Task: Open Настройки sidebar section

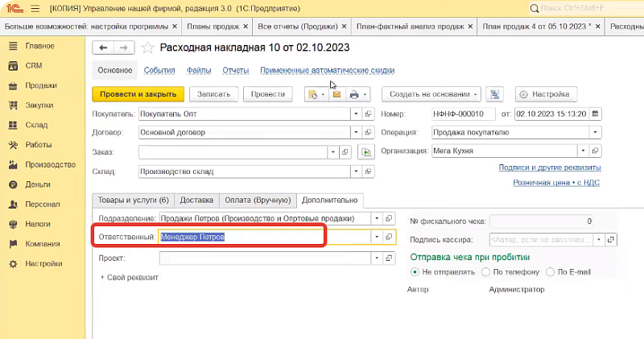Action: [x=43, y=263]
